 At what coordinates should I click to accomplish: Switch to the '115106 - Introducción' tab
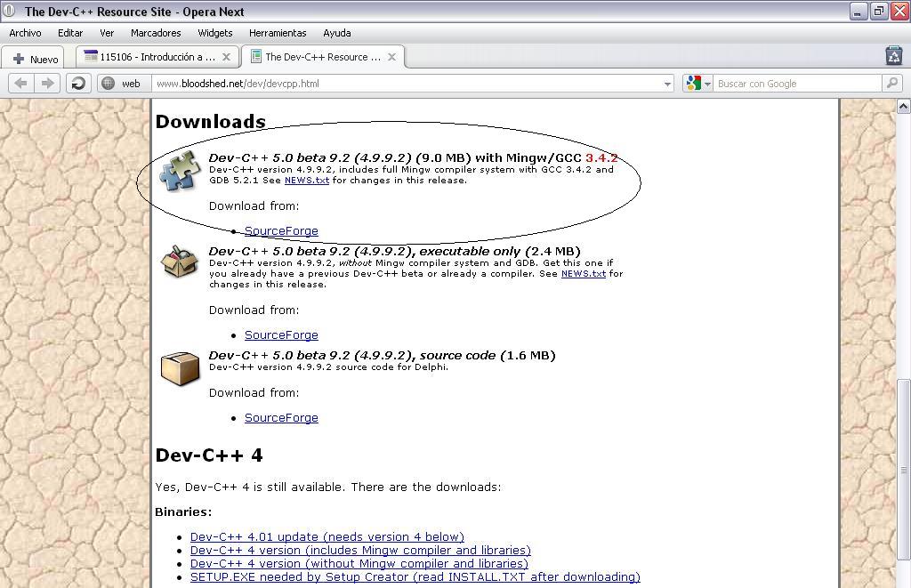(157, 57)
